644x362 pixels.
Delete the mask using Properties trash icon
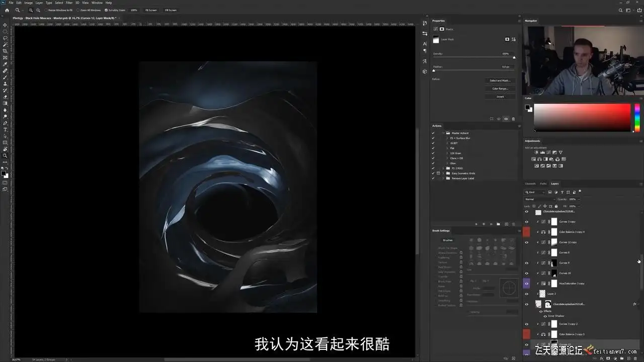(513, 119)
